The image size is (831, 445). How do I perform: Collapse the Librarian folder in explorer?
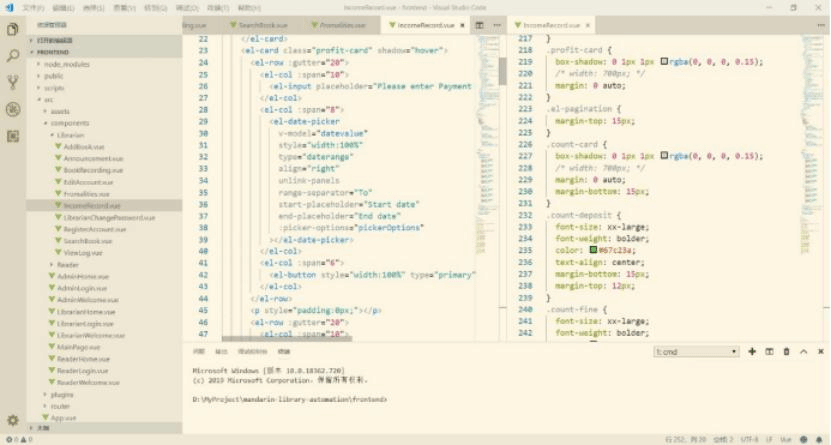(71, 134)
